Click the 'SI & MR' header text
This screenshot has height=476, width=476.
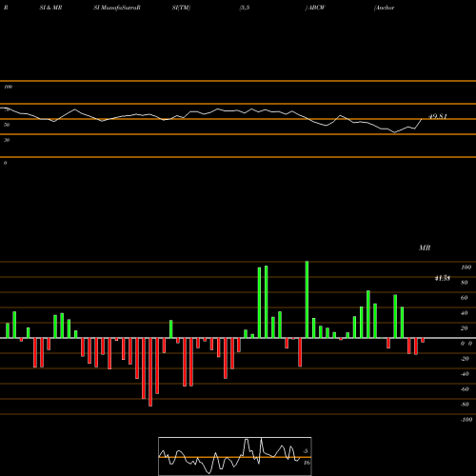pos(50,8)
